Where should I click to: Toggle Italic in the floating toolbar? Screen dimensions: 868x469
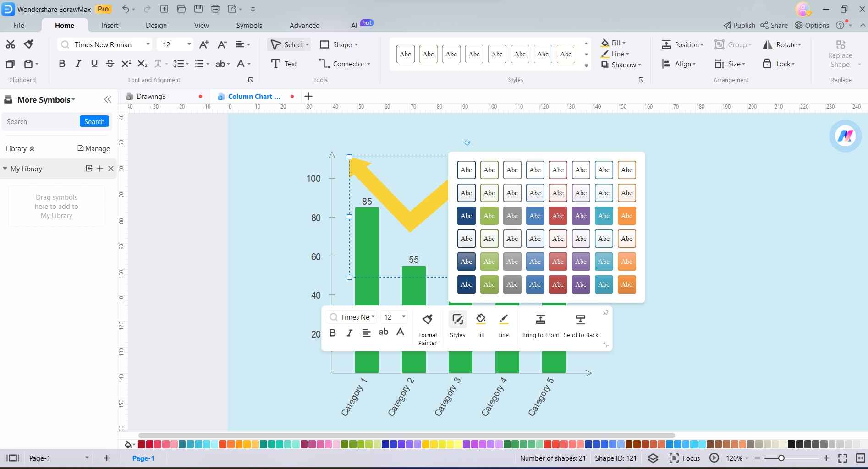click(349, 333)
